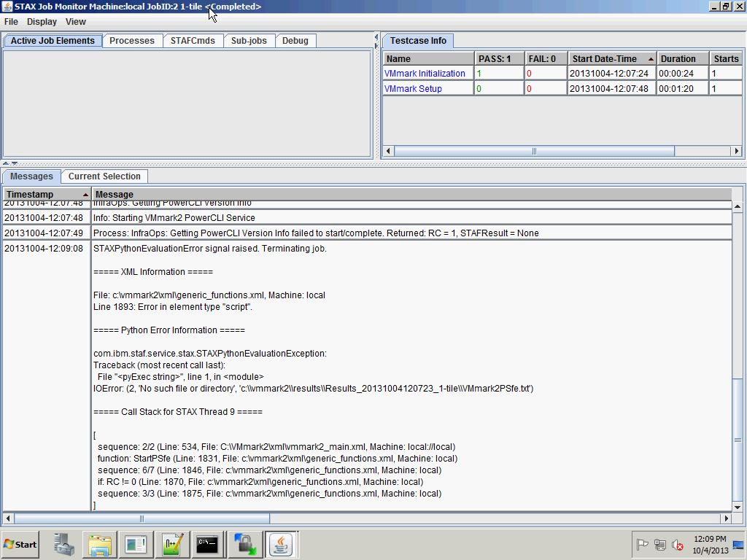This screenshot has width=747, height=560.
Task: Switch to Active Job Elements tab
Action: pos(53,41)
